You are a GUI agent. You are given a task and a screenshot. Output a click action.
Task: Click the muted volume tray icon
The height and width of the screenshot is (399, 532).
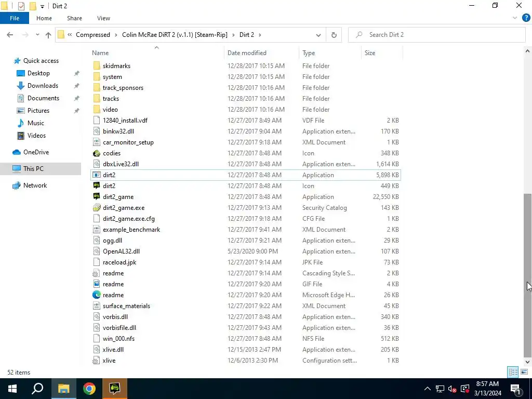tap(452, 389)
